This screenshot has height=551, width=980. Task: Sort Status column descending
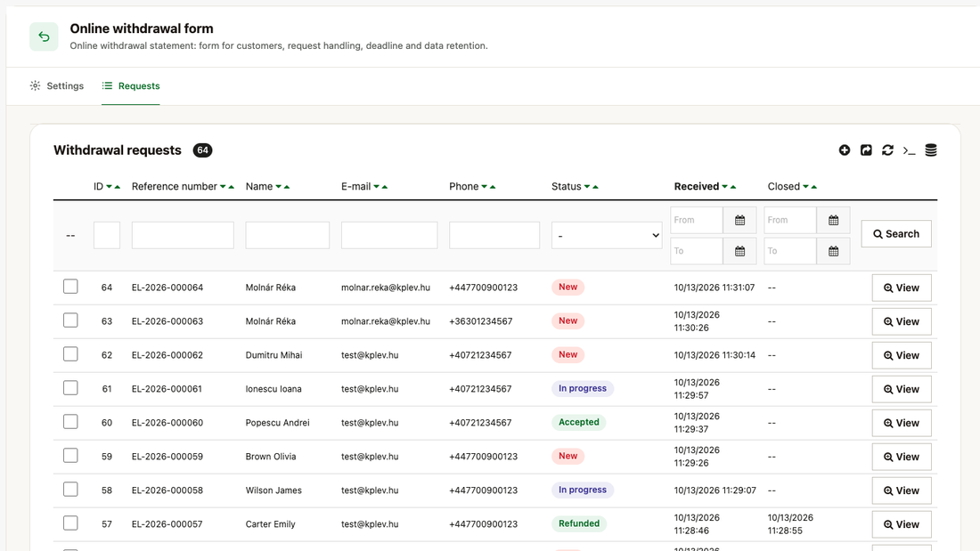[x=587, y=187]
